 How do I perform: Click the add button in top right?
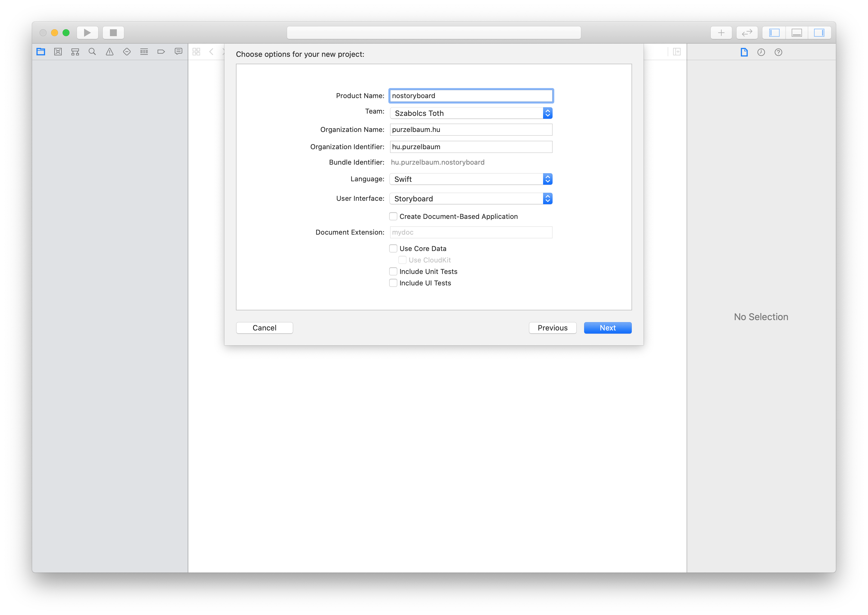(721, 32)
